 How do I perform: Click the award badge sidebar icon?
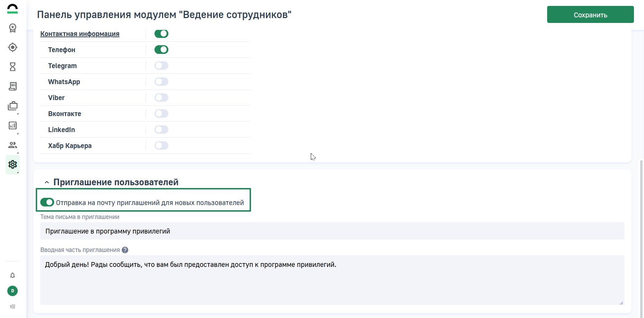coord(12,28)
